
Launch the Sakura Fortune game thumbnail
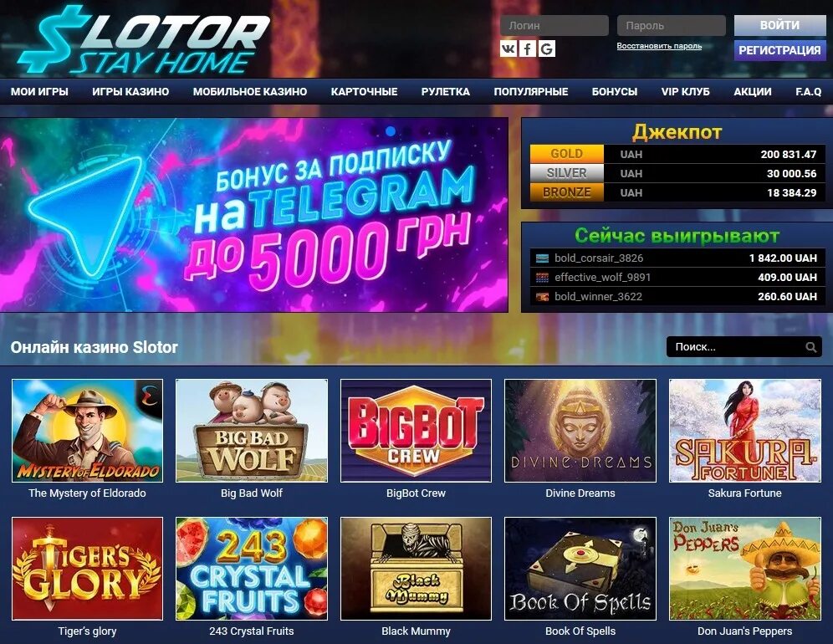[745, 431]
